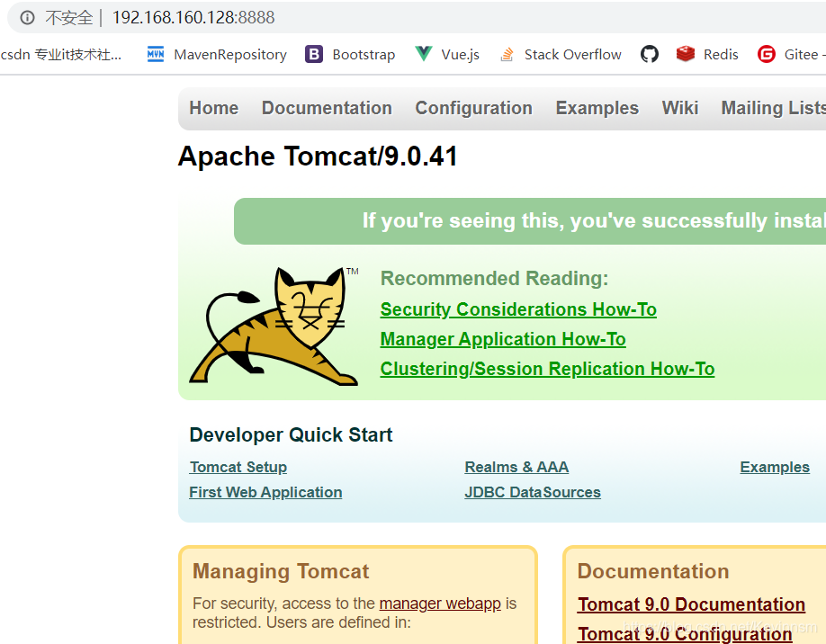Viewport: 826px width, 644px height.
Task: Open Configuration in Tomcat navigation
Action: coord(473,108)
